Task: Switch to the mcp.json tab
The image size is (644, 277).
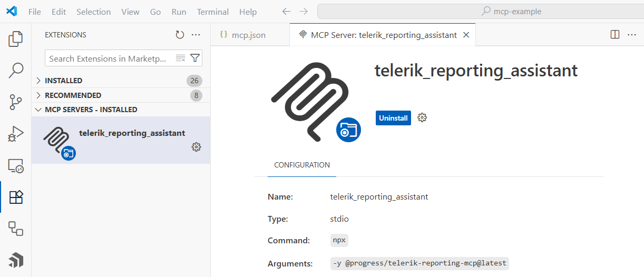Action: (250, 35)
